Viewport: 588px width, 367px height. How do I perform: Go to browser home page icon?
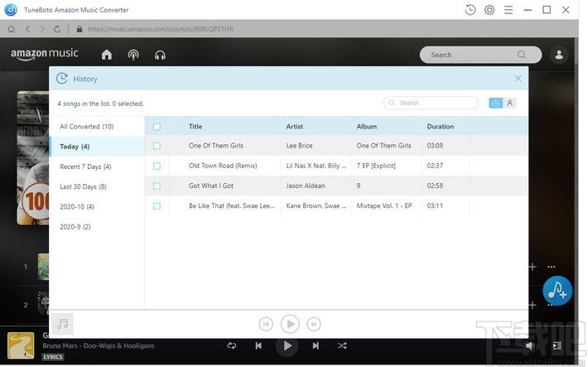click(12, 29)
